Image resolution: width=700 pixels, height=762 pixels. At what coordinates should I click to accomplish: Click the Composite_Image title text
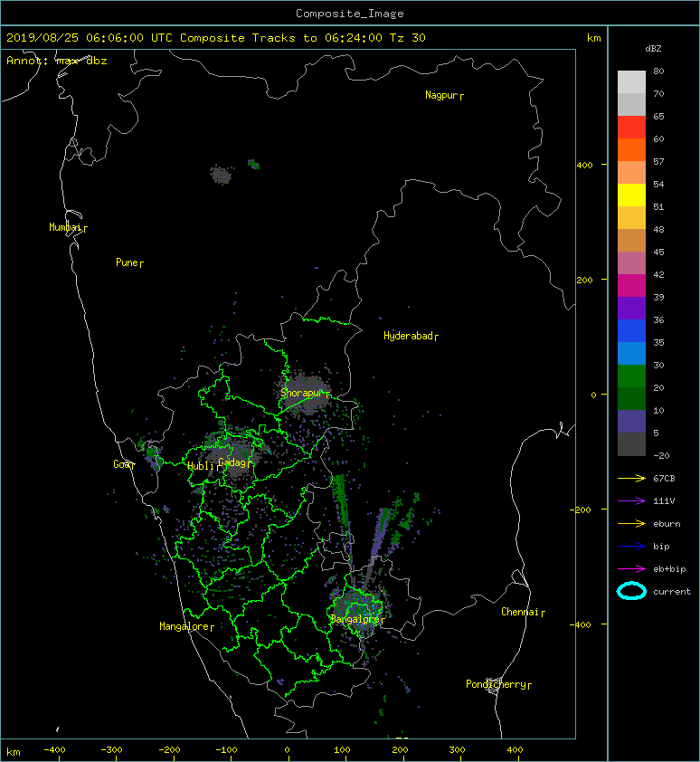point(350,14)
